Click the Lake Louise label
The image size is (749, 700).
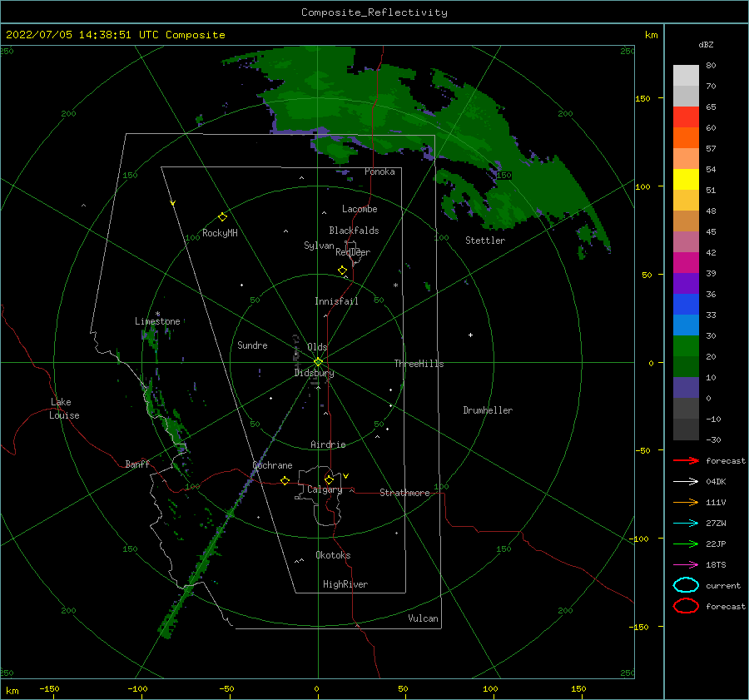pos(64,409)
